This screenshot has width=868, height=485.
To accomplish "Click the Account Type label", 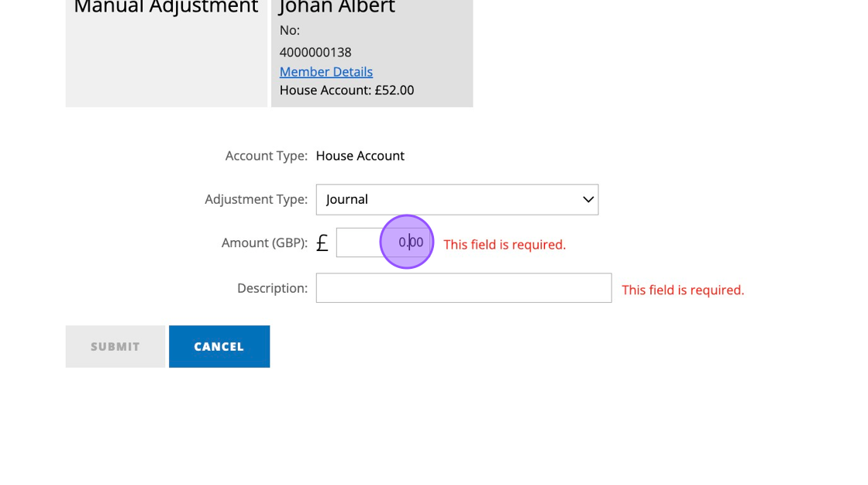I will click(266, 156).
